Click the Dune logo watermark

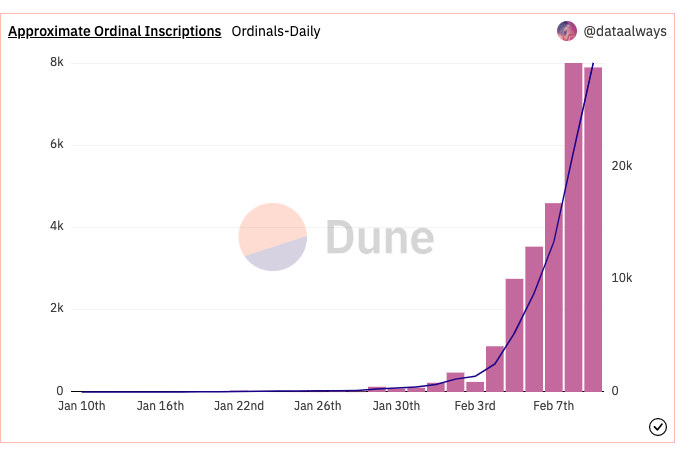point(337,237)
